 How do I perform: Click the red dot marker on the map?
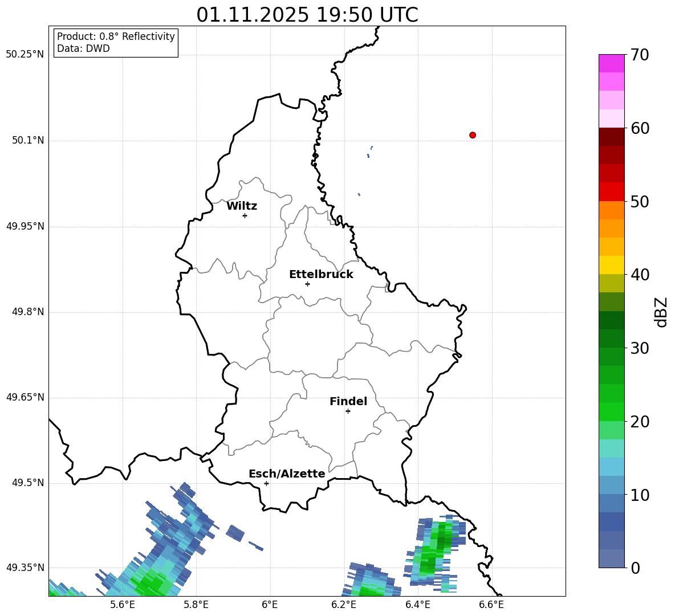[x=472, y=135]
